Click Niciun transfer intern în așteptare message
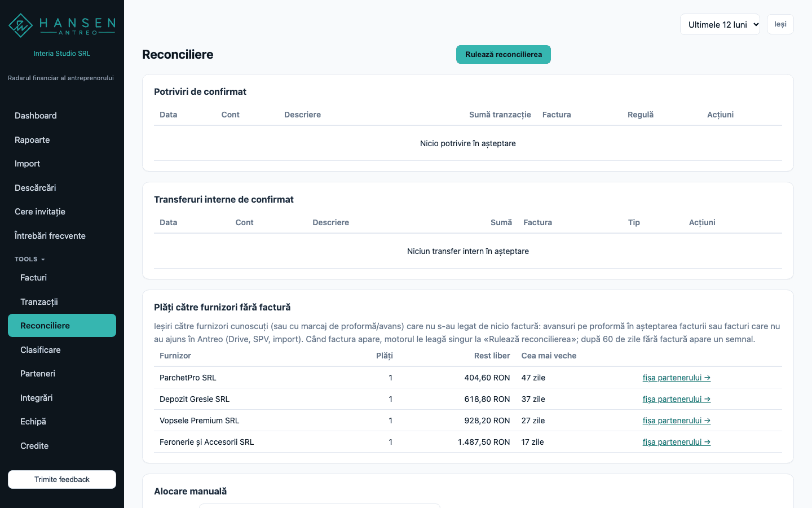This screenshot has height=508, width=812. coord(468,251)
